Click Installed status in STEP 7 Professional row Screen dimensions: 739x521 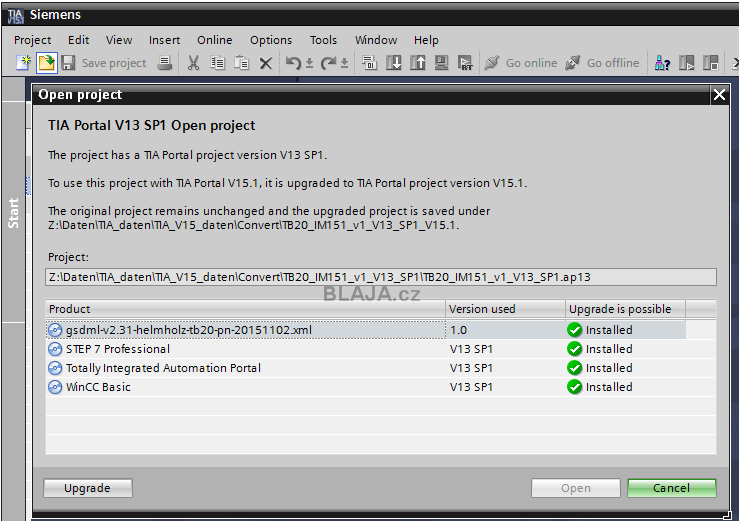click(609, 349)
